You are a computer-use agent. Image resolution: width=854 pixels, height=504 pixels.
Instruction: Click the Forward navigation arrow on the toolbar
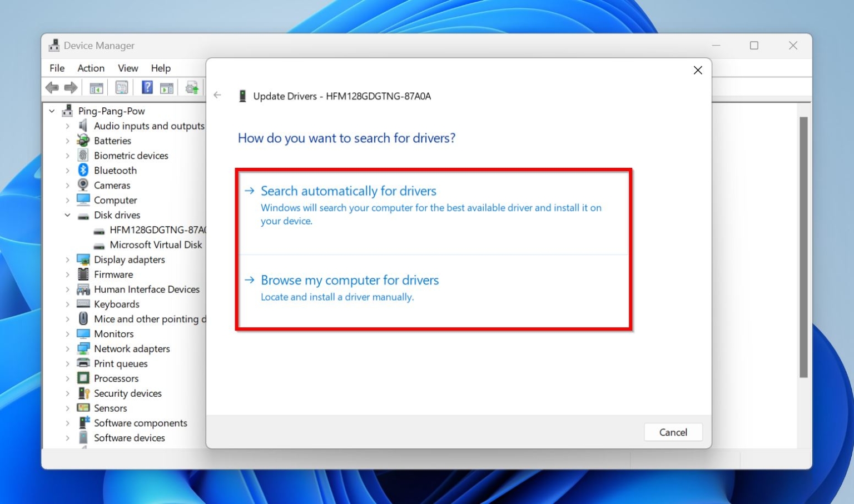tap(71, 87)
